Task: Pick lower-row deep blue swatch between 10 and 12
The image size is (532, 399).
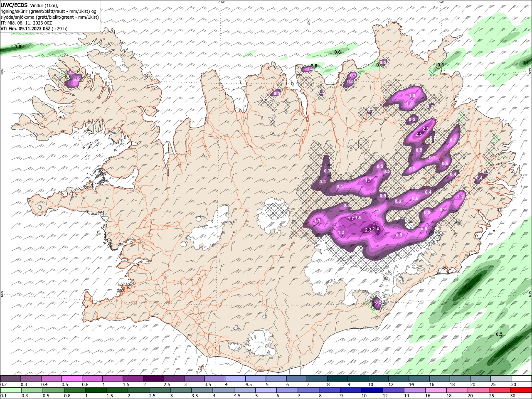Action: 372,390
